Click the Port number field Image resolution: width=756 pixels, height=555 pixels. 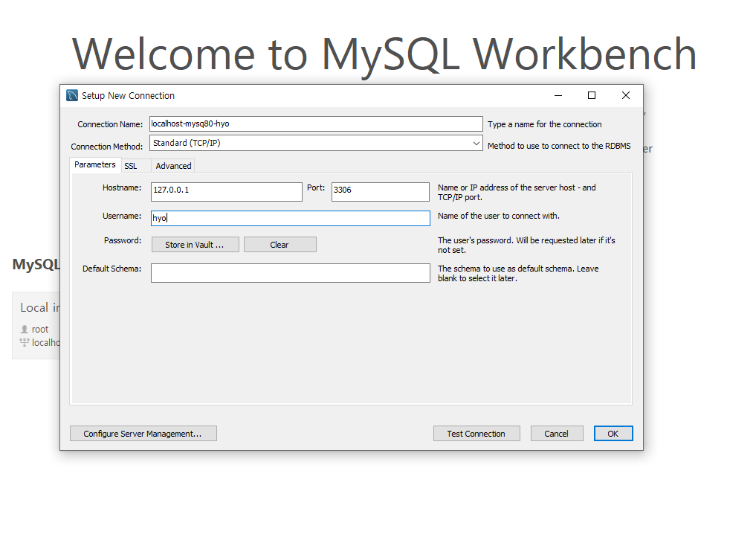381,192
